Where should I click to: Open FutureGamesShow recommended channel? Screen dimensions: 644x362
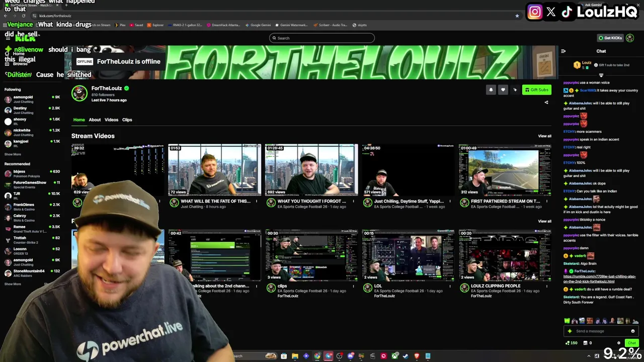pos(31,185)
